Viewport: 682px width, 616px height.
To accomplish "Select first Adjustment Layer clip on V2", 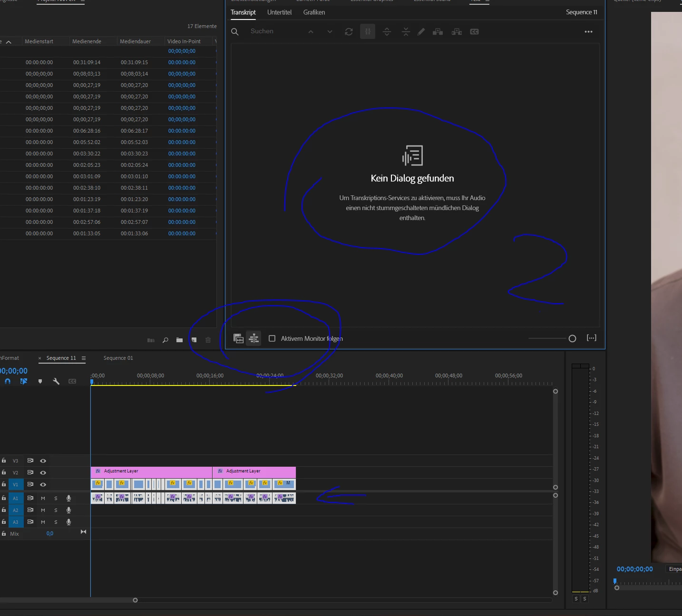I will click(x=151, y=472).
